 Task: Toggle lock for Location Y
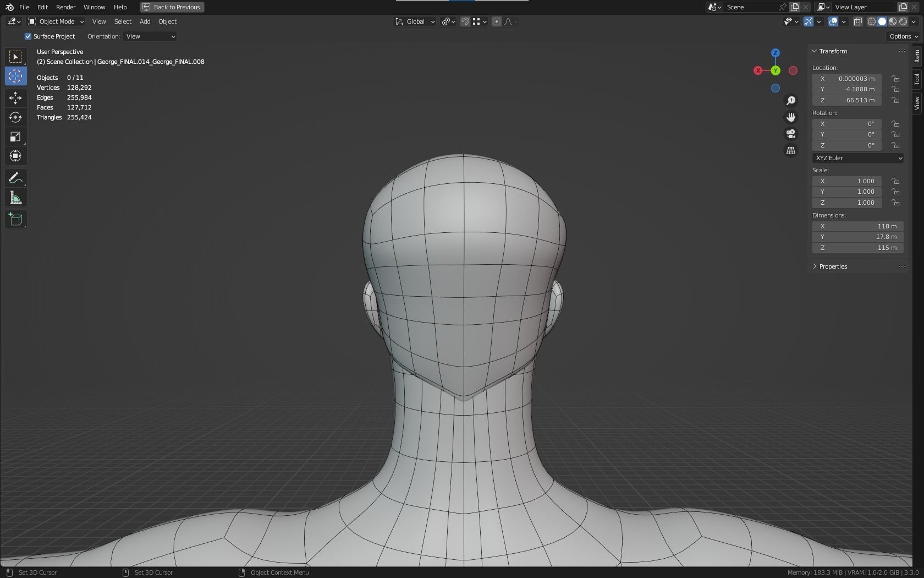(895, 89)
